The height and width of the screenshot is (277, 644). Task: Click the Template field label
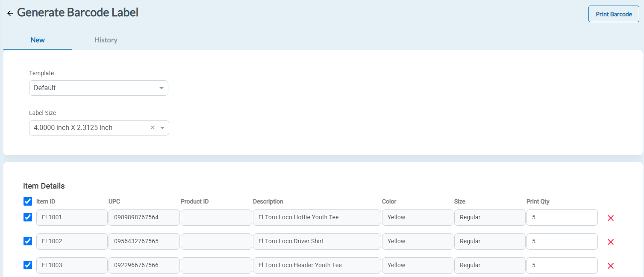(41, 73)
